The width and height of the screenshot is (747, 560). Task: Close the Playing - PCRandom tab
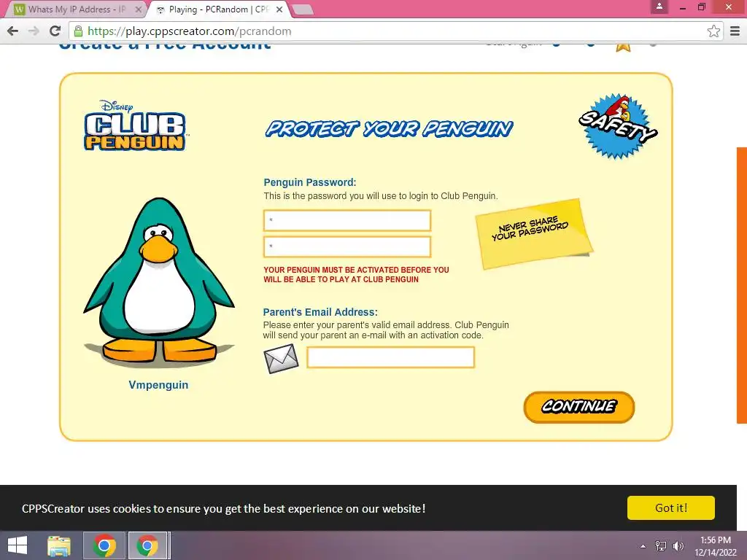pos(279,9)
